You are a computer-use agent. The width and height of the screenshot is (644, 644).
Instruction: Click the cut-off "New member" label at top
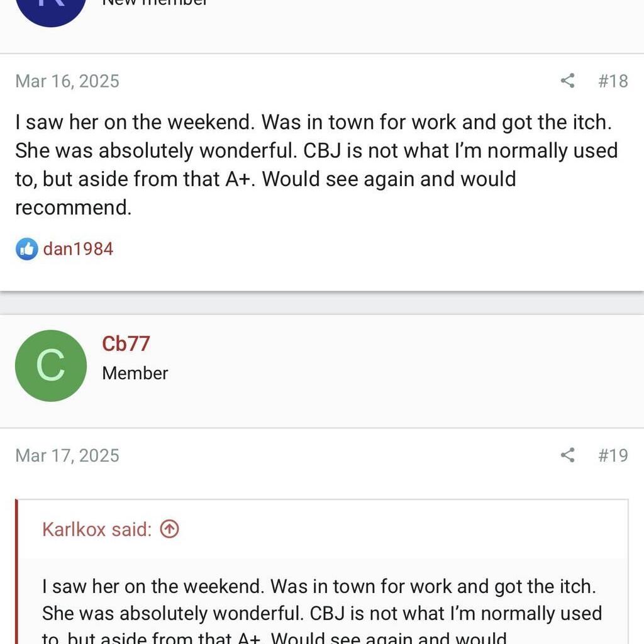click(155, 3)
